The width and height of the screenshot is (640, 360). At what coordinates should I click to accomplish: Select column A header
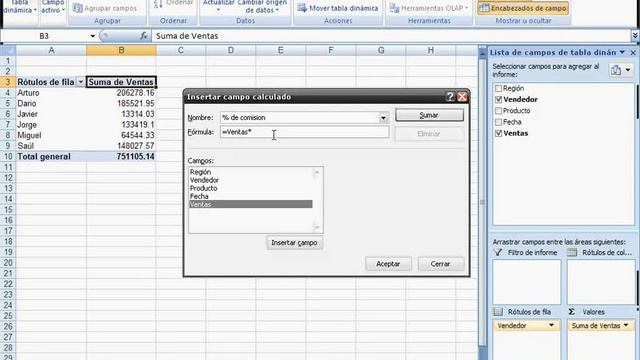51,50
